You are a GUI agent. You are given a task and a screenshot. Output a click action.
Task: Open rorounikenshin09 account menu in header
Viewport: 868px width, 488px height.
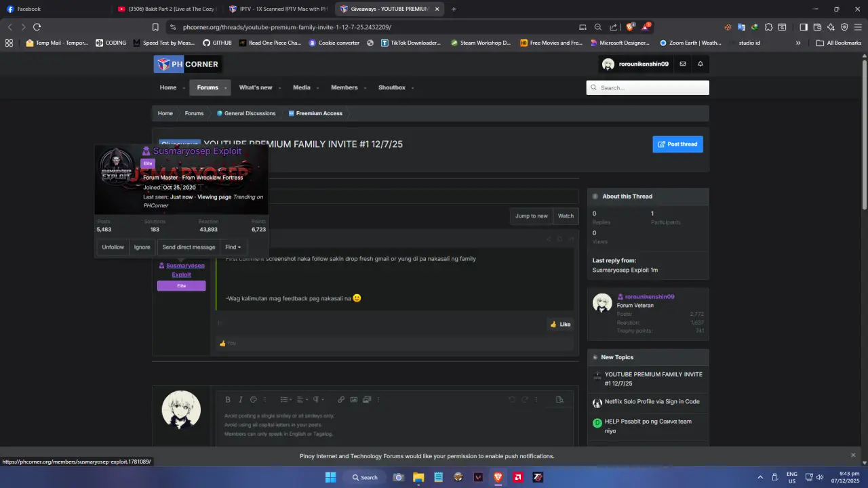point(635,64)
